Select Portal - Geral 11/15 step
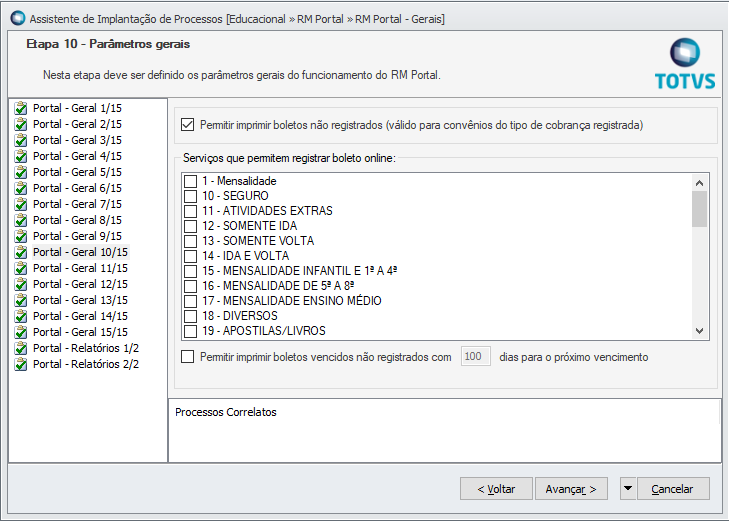This screenshot has width=729, height=522. coord(80,268)
